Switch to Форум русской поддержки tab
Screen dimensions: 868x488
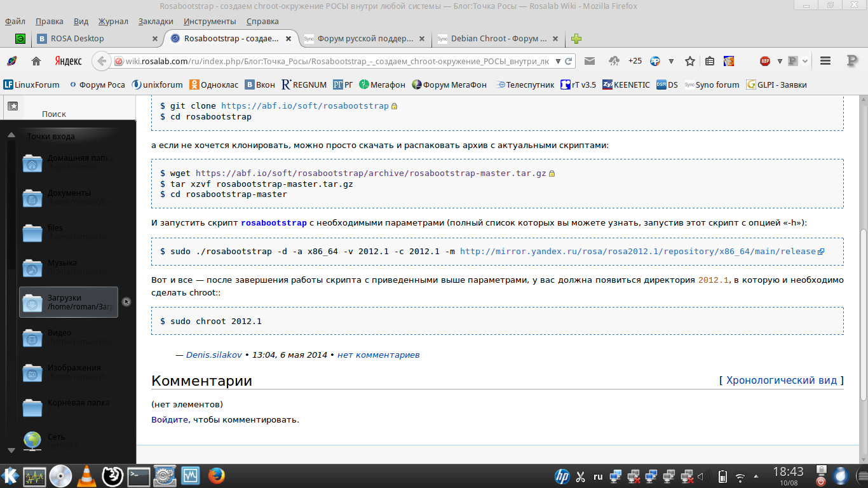point(365,39)
